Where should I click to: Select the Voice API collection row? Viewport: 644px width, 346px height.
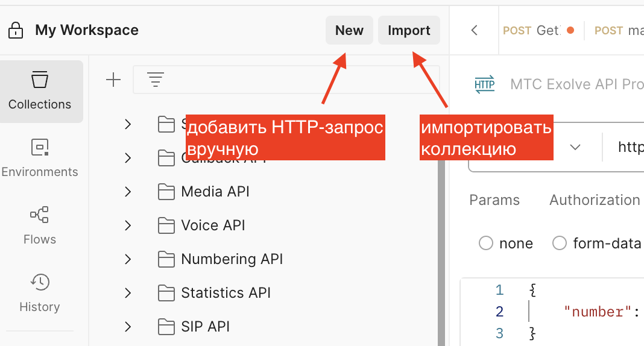[x=263, y=225]
